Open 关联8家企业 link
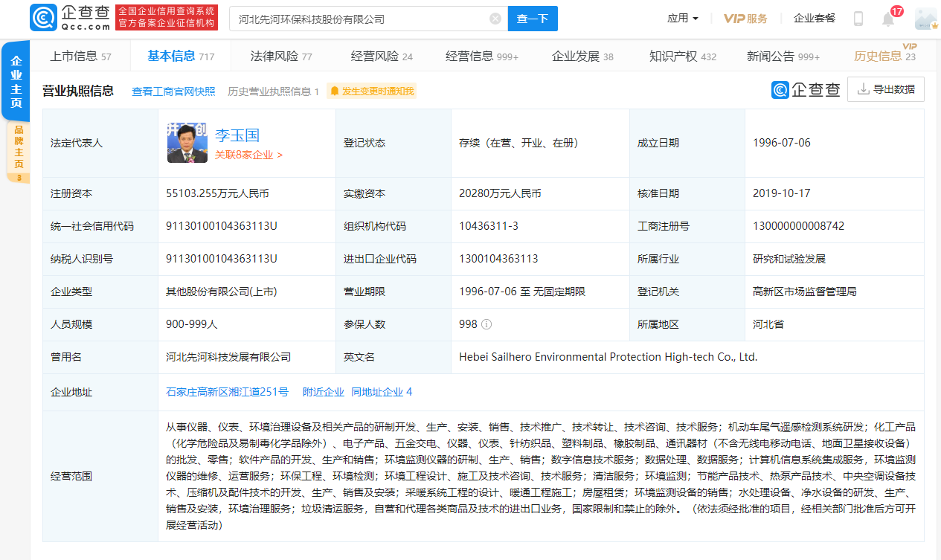 (249, 155)
